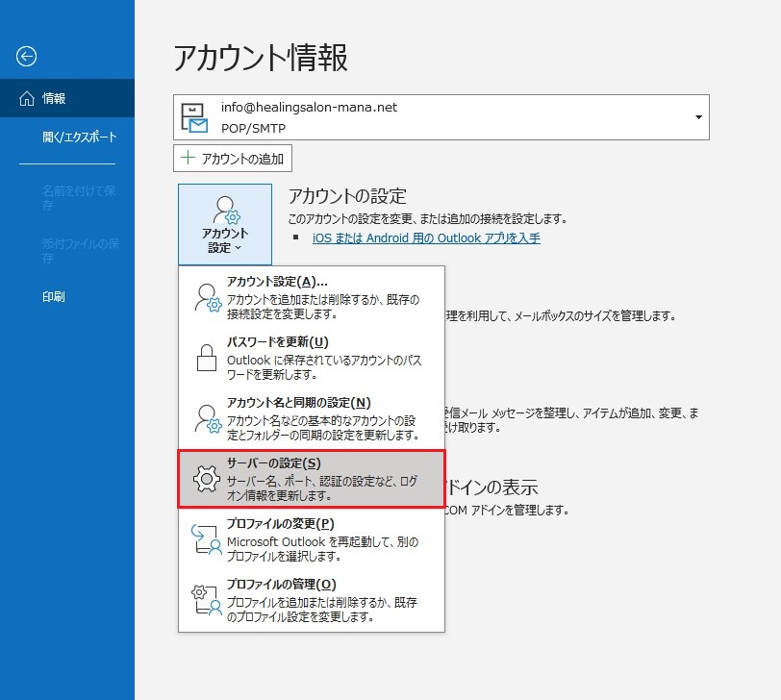The width and height of the screenshot is (781, 700).
Task: Open the 開く/エクスポート sidebar tab
Action: click(x=79, y=137)
